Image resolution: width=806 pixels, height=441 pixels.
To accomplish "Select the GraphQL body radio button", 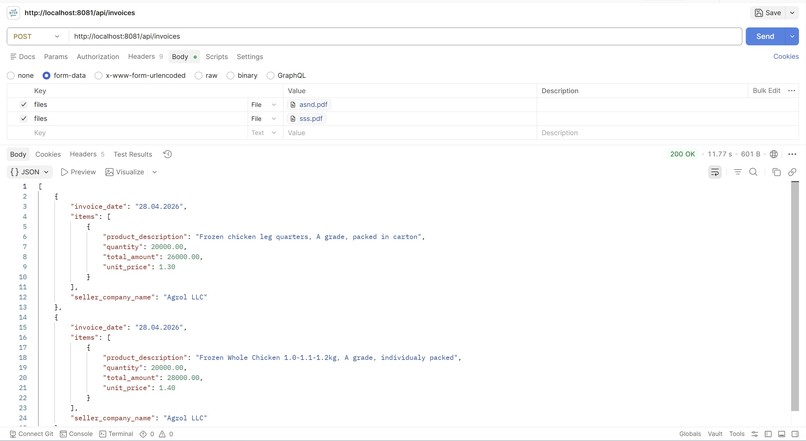I will click(270, 76).
